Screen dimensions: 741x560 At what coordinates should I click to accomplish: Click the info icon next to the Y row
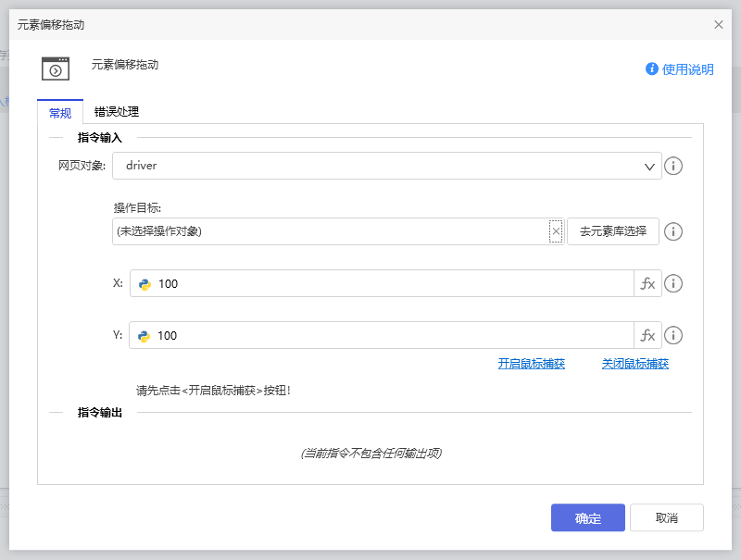click(673, 335)
